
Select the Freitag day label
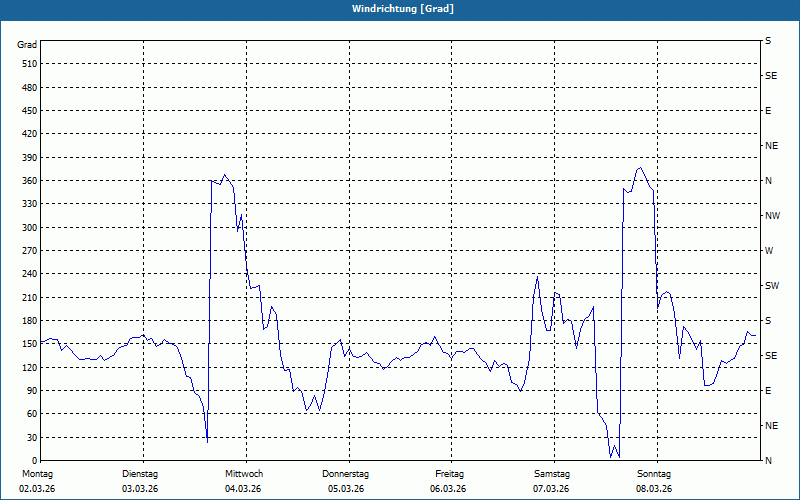pos(449,474)
